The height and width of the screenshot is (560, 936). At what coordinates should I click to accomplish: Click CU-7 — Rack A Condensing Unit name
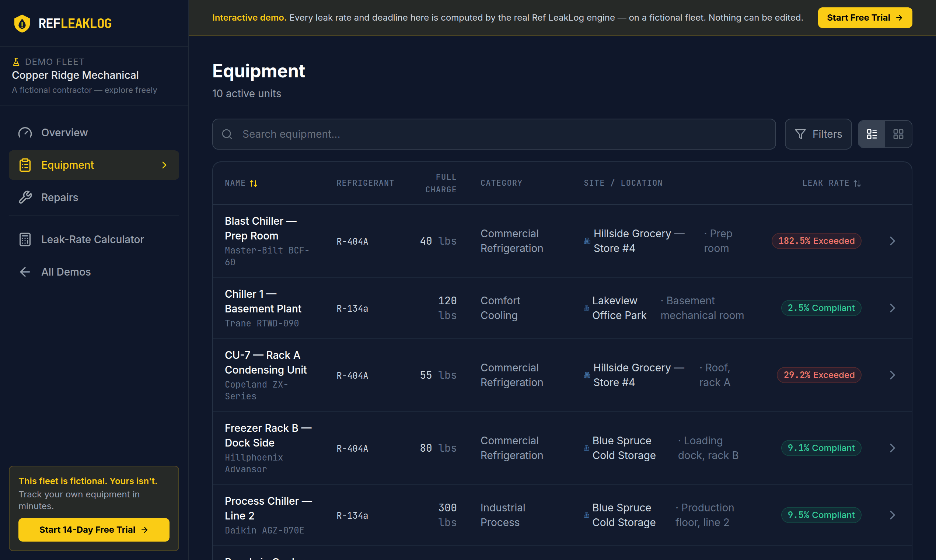click(x=266, y=362)
